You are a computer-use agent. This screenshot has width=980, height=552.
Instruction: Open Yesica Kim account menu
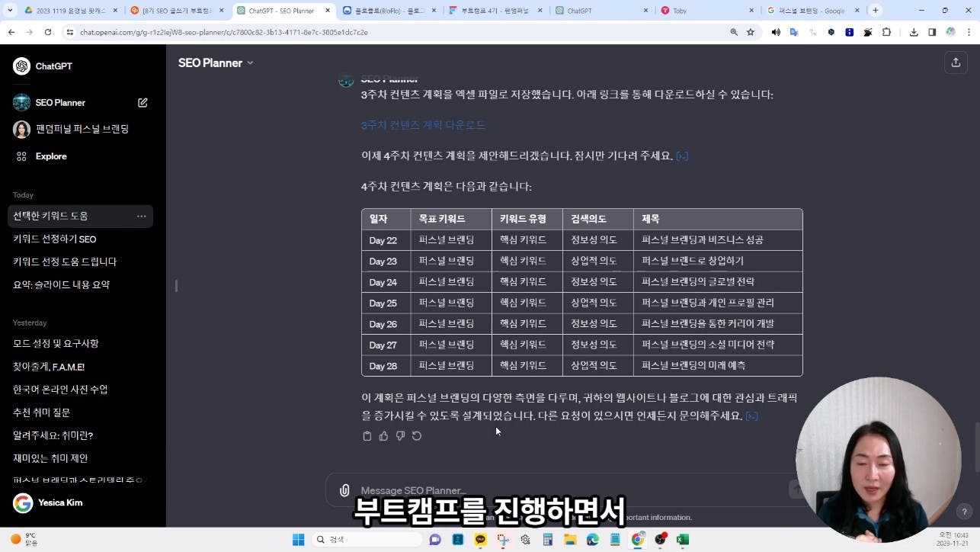tap(48, 503)
